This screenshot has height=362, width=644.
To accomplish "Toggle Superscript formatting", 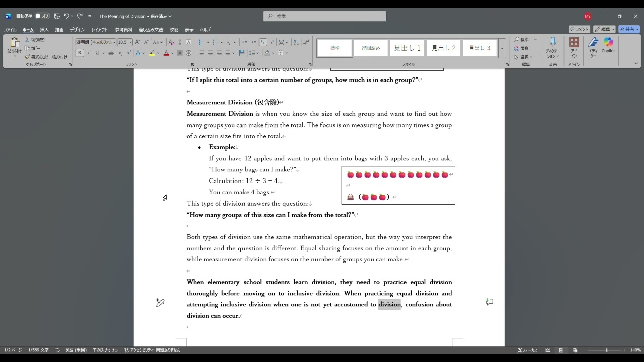I will point(129,53).
